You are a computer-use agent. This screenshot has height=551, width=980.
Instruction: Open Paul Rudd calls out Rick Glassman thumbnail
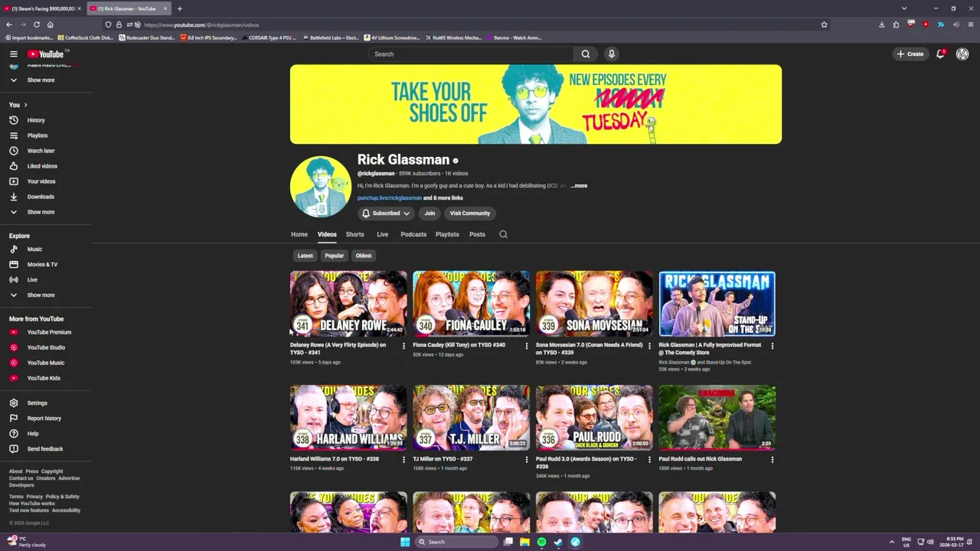[x=717, y=417]
